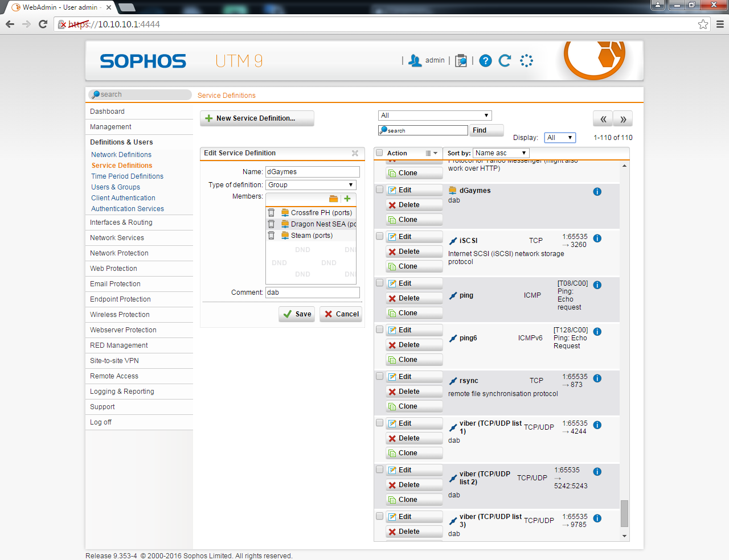The height and width of the screenshot is (560, 729).
Task: Select the ping row checkbox
Action: pos(379,283)
